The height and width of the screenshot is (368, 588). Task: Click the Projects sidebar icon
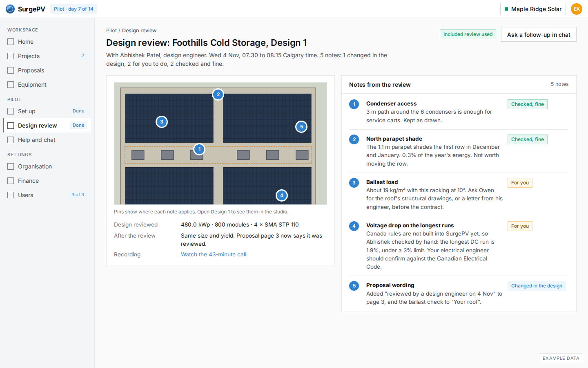point(11,56)
